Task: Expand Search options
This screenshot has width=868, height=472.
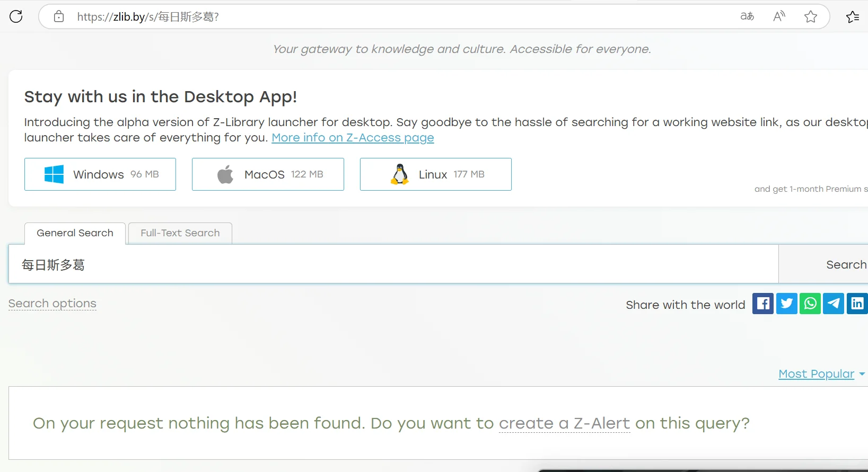Action: point(52,304)
